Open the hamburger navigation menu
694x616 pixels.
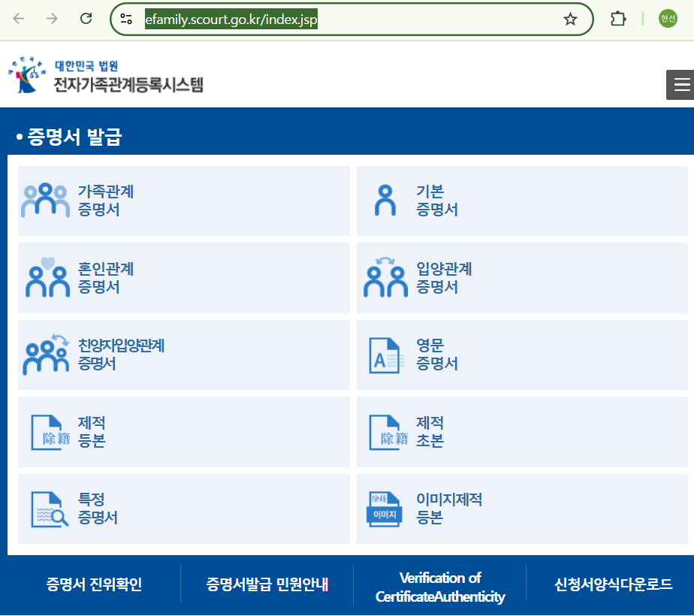pos(680,84)
